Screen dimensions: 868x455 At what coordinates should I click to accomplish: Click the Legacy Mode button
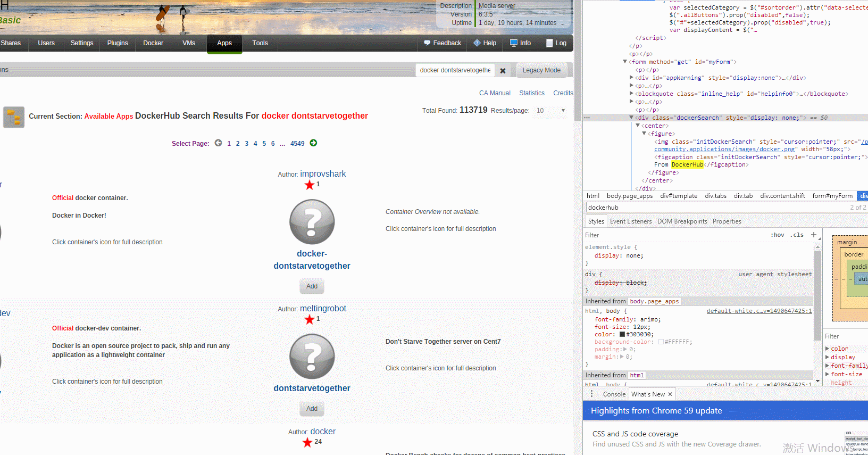(541, 70)
